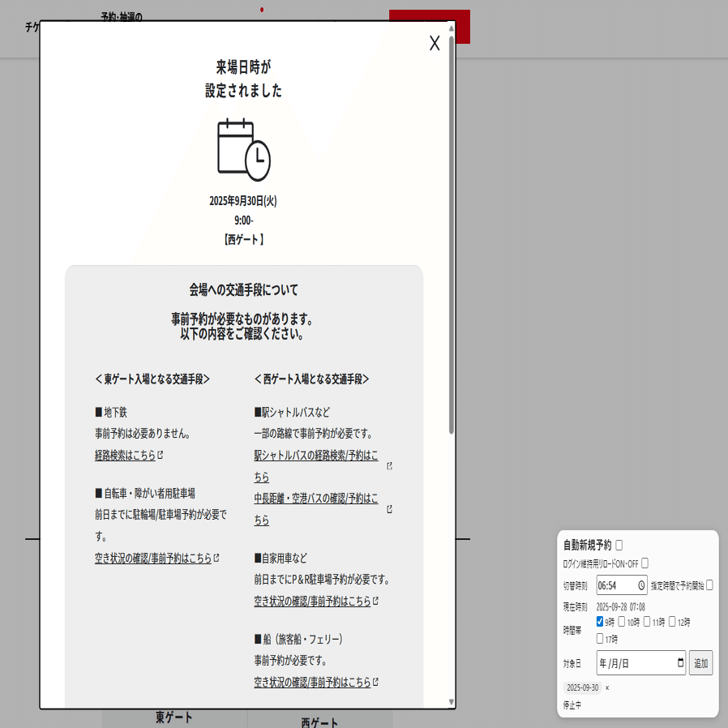Click external-link icon beside bicycle parking link

point(216,558)
